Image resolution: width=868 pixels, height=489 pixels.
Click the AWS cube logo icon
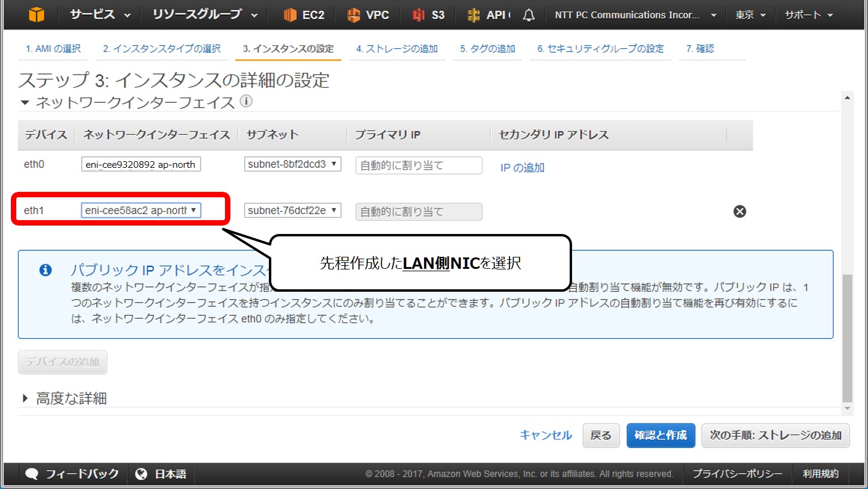(x=37, y=15)
